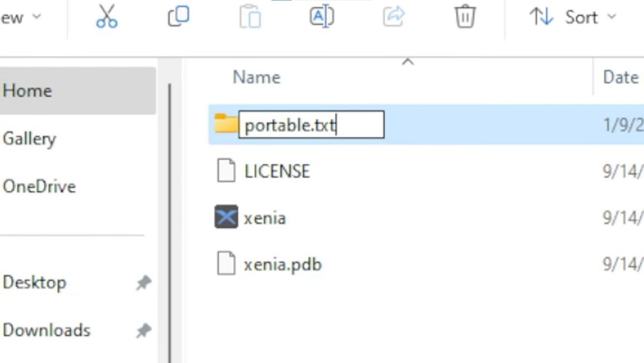Click the Share arrow icon
This screenshot has height=363, width=644.
(394, 17)
